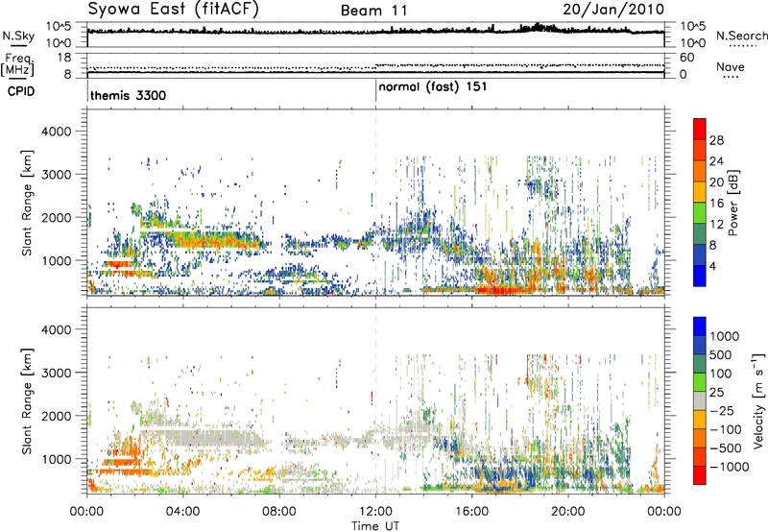Click the "18" tick on the frequency axis
768x532 pixels.
(x=64, y=58)
